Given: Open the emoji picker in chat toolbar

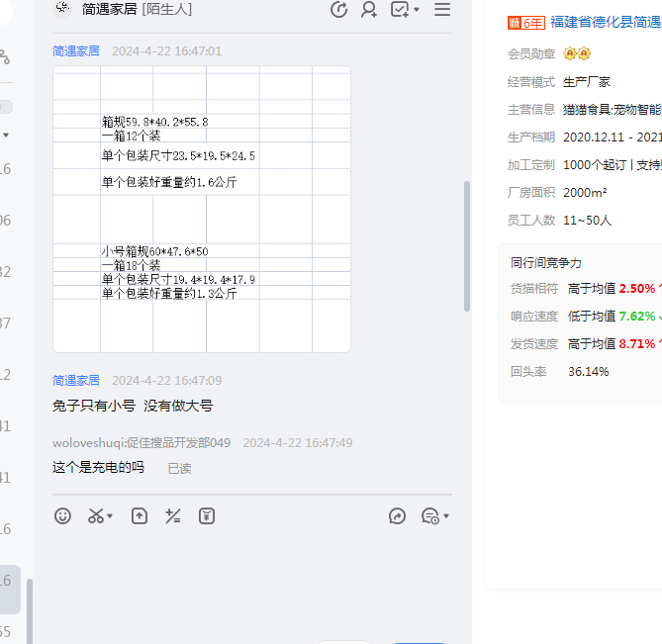Looking at the screenshot, I should click(x=62, y=515).
